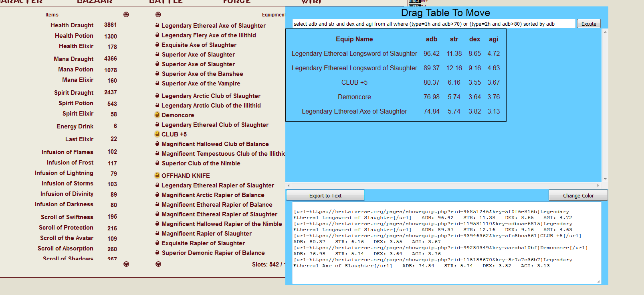Click lock icon of Legendary Ethereal Club of Slaughter
644x295 pixels.
(157, 124)
